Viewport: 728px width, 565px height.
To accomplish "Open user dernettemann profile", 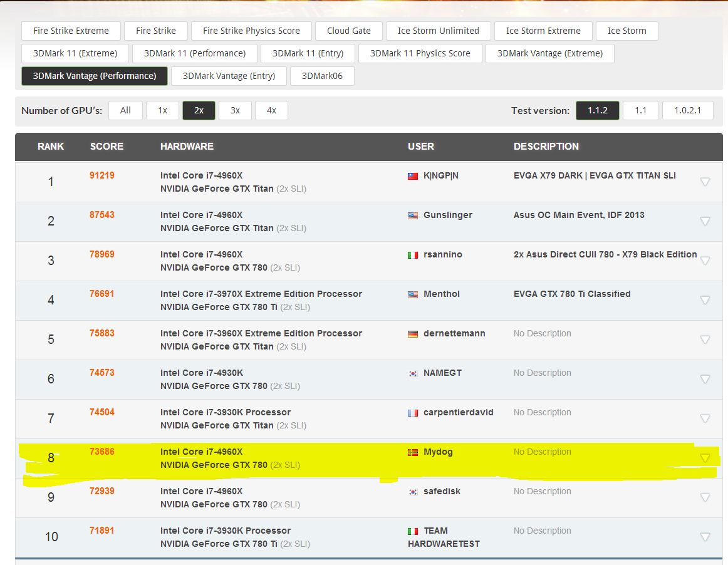I will click(x=454, y=333).
